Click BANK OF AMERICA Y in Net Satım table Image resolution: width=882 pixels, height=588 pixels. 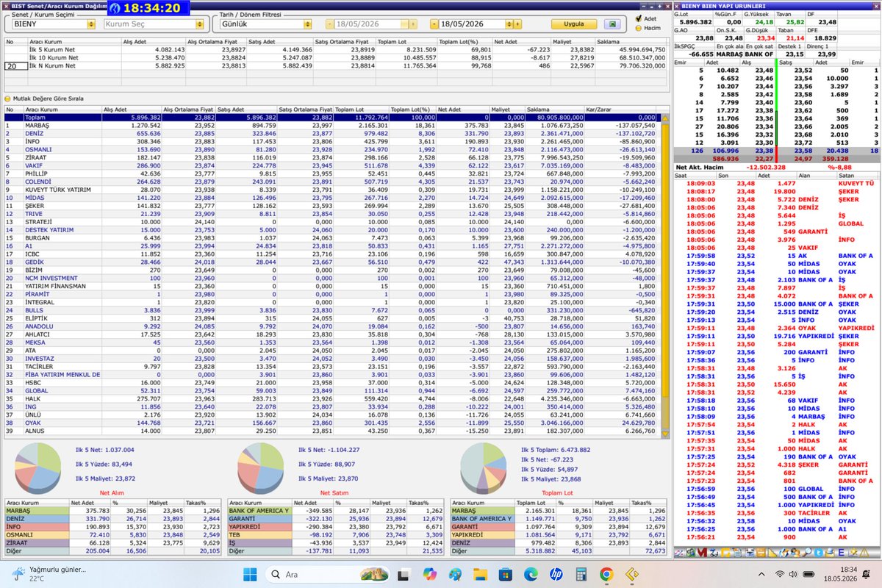pos(260,509)
